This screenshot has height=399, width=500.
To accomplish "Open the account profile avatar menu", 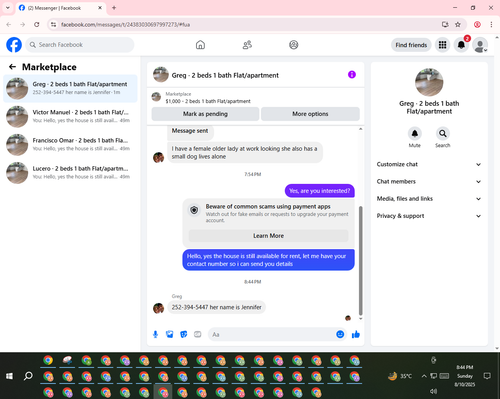I will click(480, 45).
